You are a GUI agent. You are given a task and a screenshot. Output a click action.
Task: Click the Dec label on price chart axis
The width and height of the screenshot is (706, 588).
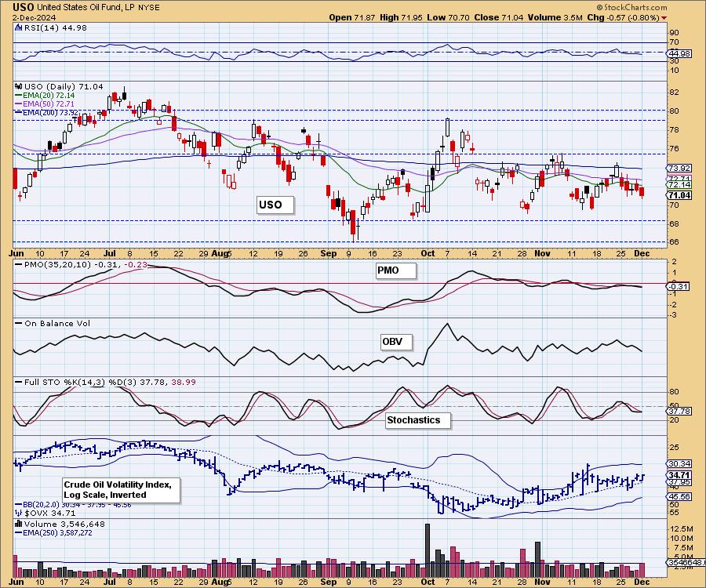tap(642, 253)
